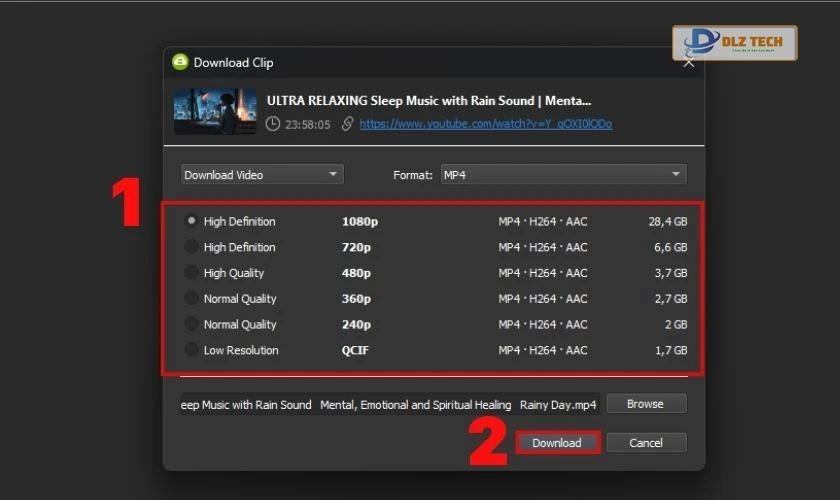The width and height of the screenshot is (840, 500).
Task: Choose the 360p Normal Quality radio option
Action: pos(191,298)
